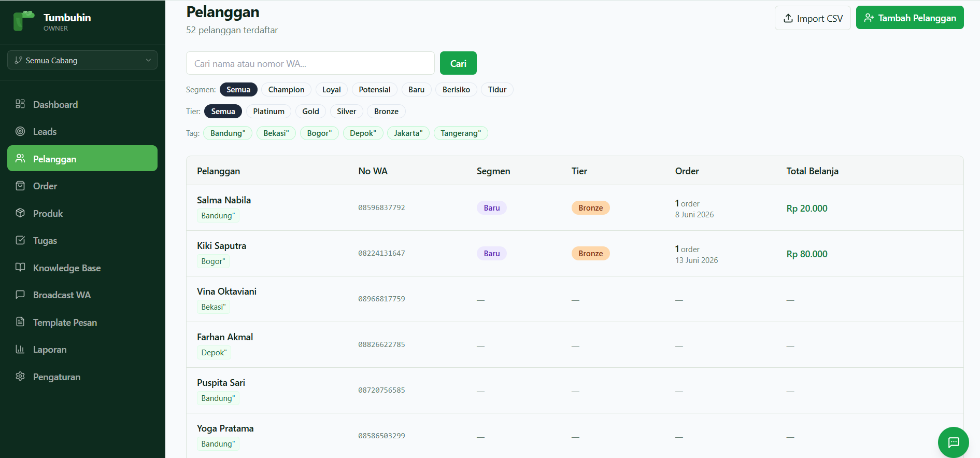Click the Bronze badge in Salma Nabila row
The height and width of the screenshot is (458, 980).
pyautogui.click(x=590, y=208)
